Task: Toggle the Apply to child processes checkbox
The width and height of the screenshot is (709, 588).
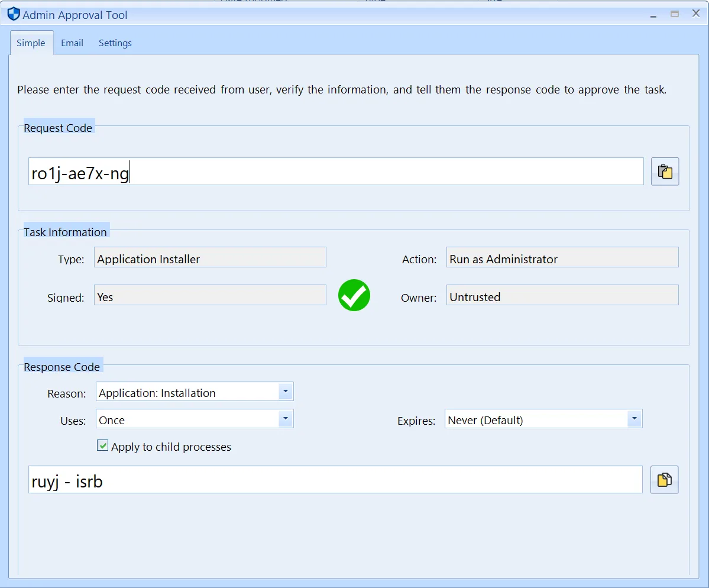Action: tap(102, 445)
